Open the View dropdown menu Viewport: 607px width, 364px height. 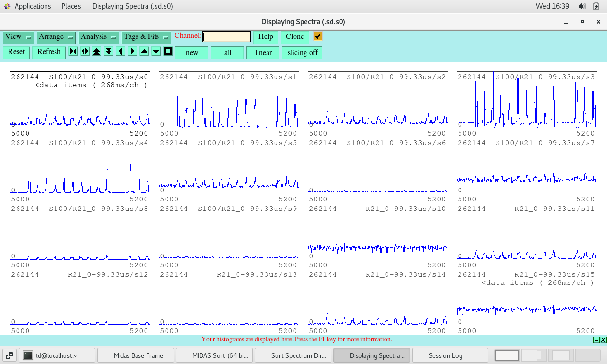[18, 37]
